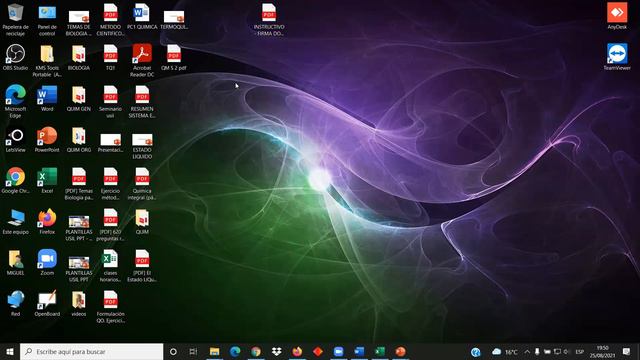Screen dimensions: 640x360
Task: Switch to Word on the taskbar
Action: [359, 351]
